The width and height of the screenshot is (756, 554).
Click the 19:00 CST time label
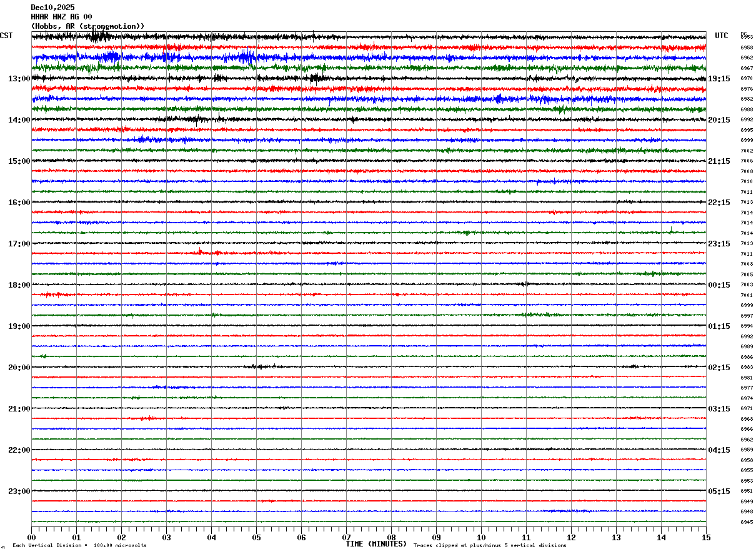pyautogui.click(x=19, y=326)
